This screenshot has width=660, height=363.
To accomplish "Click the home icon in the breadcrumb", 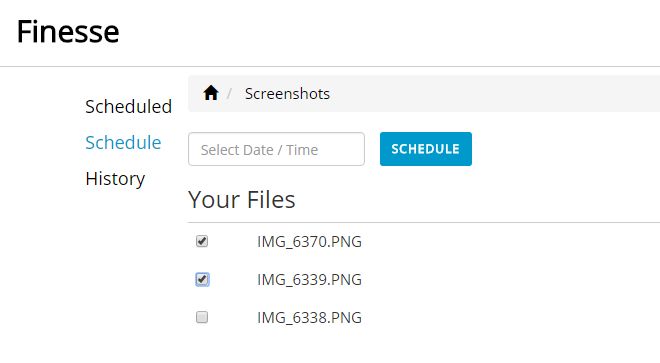I will coord(211,93).
